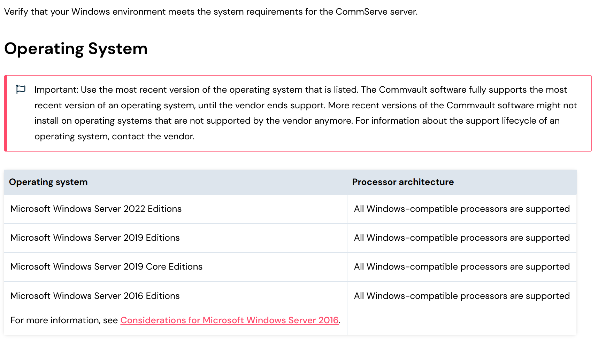The height and width of the screenshot is (364, 598).
Task: Click the flag icon in Important note
Action: [x=21, y=90]
